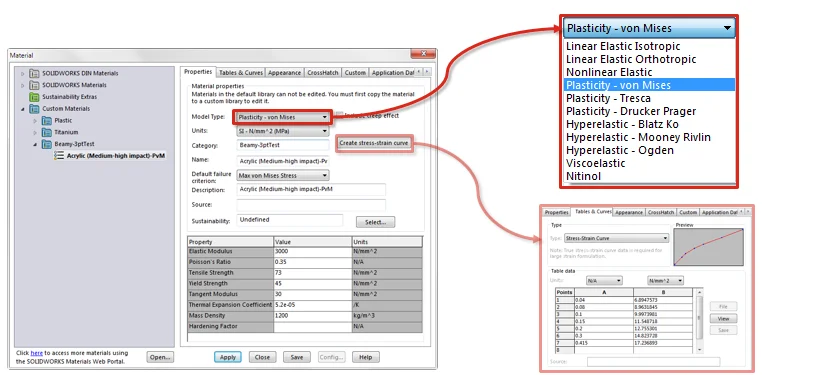Viewport: 819px width, 375px height.
Task: Follow the here link to Materials Web Portal
Action: [37, 353]
